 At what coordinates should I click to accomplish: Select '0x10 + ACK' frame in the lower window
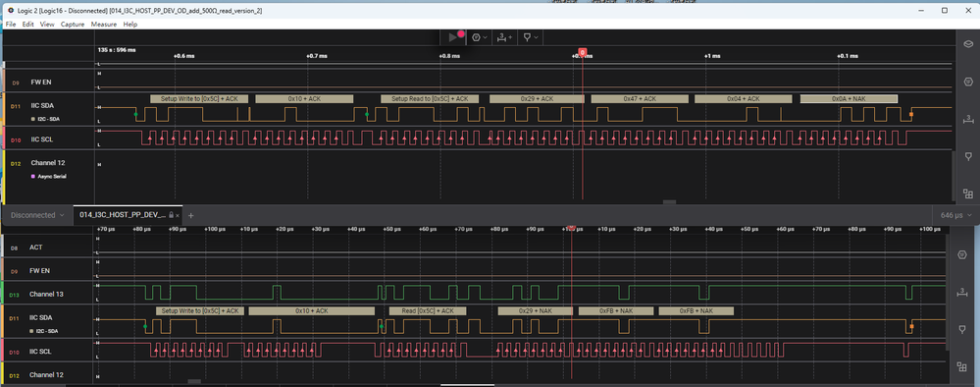[x=311, y=310]
